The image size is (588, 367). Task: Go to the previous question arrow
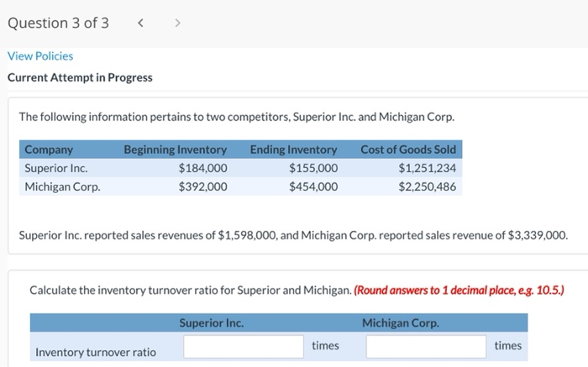140,24
